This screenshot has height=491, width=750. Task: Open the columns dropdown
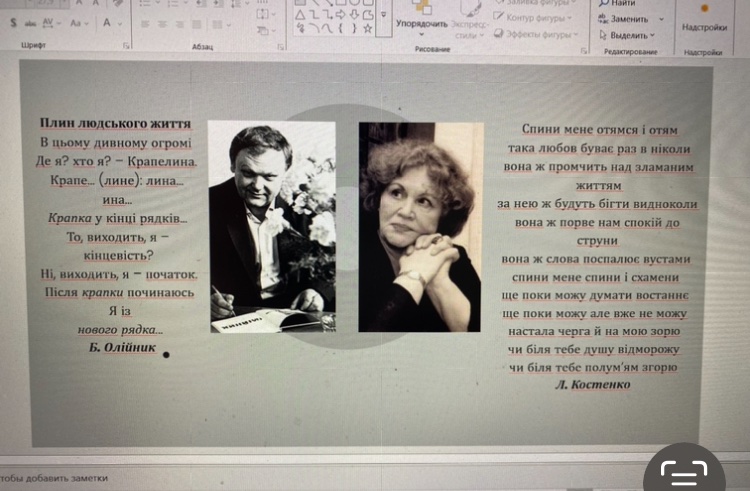[220, 24]
